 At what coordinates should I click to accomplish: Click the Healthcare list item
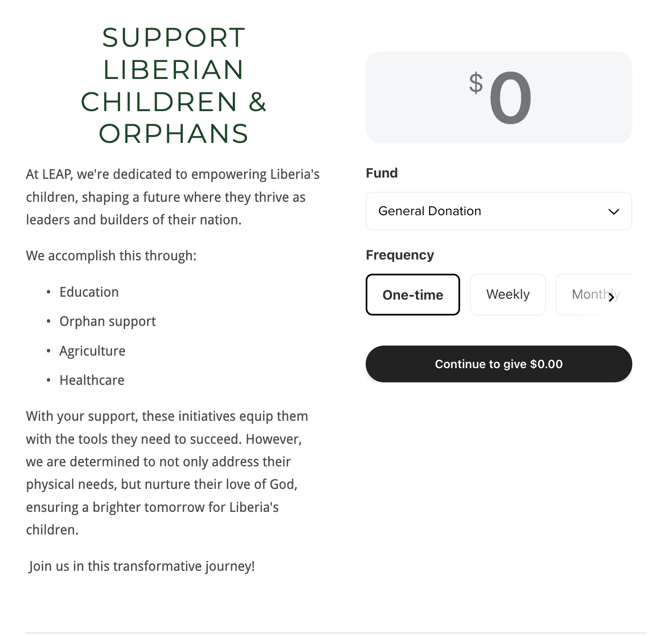(92, 380)
